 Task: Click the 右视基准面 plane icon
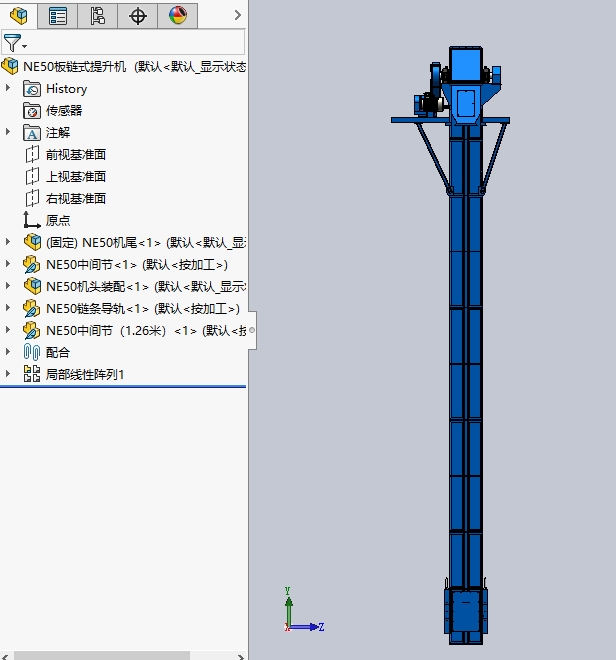(x=32, y=198)
